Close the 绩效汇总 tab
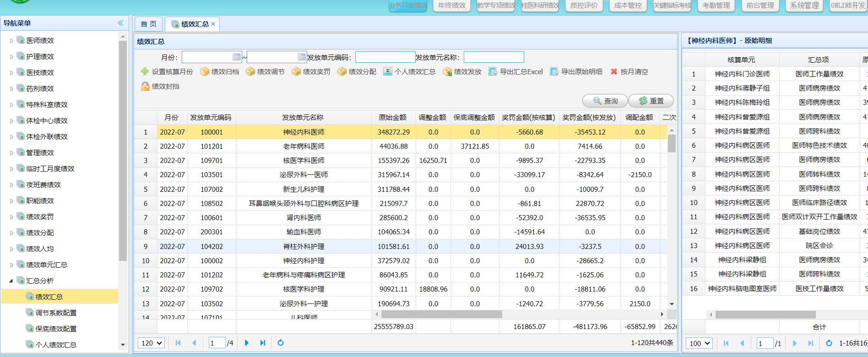868x357 pixels. (213, 24)
